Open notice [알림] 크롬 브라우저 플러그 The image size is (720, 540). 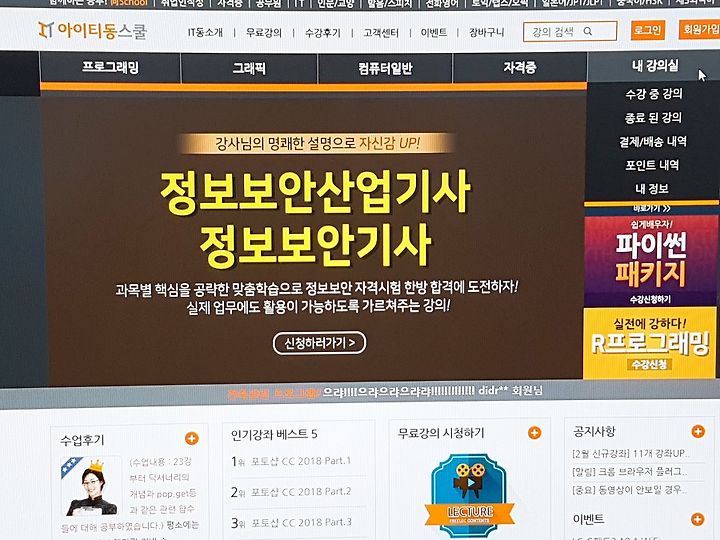(x=629, y=472)
